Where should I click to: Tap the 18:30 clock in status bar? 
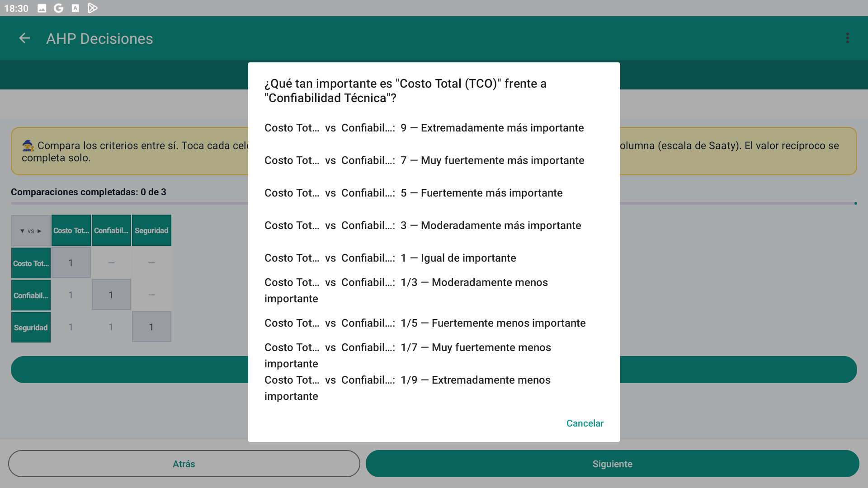pos(16,8)
